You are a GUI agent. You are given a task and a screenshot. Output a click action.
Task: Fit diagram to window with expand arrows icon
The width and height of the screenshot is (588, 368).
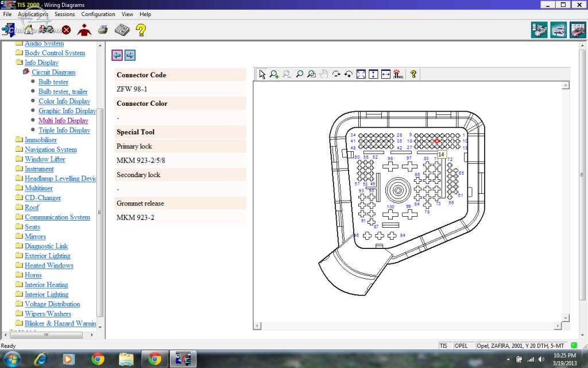coord(361,74)
